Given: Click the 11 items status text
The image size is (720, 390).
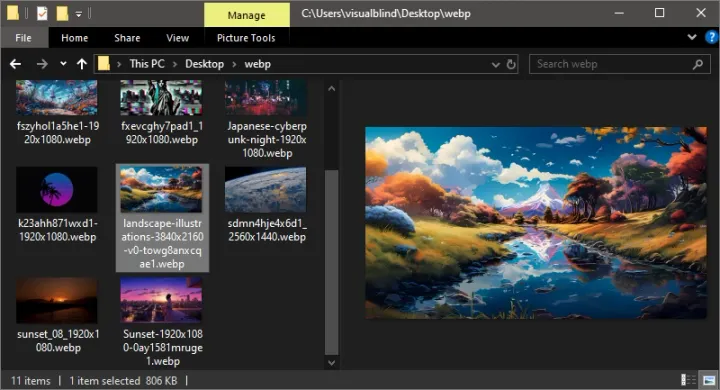Looking at the screenshot, I should [x=30, y=381].
